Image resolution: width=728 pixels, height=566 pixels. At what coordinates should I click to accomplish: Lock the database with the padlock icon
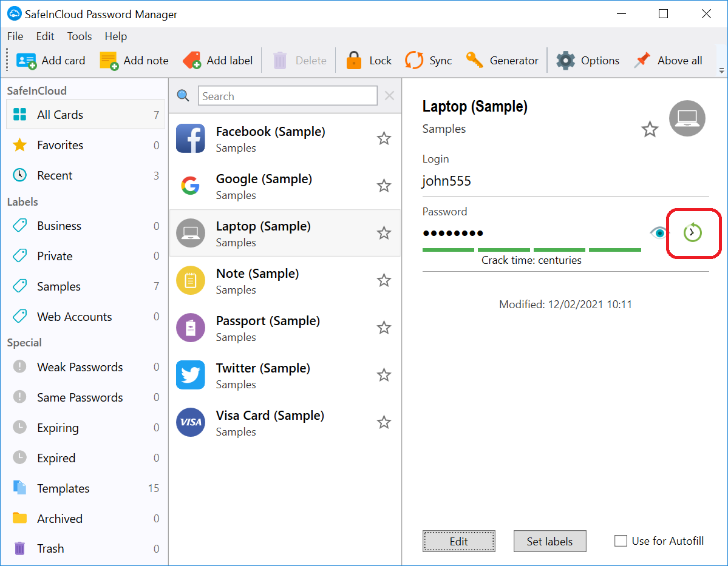[x=354, y=60]
